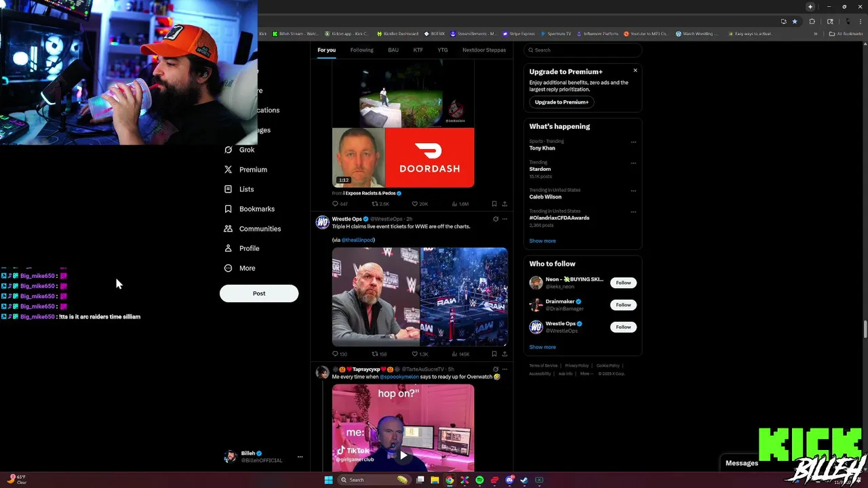Open Communities in the left sidebar
The width and height of the screenshot is (868, 488).
252,228
